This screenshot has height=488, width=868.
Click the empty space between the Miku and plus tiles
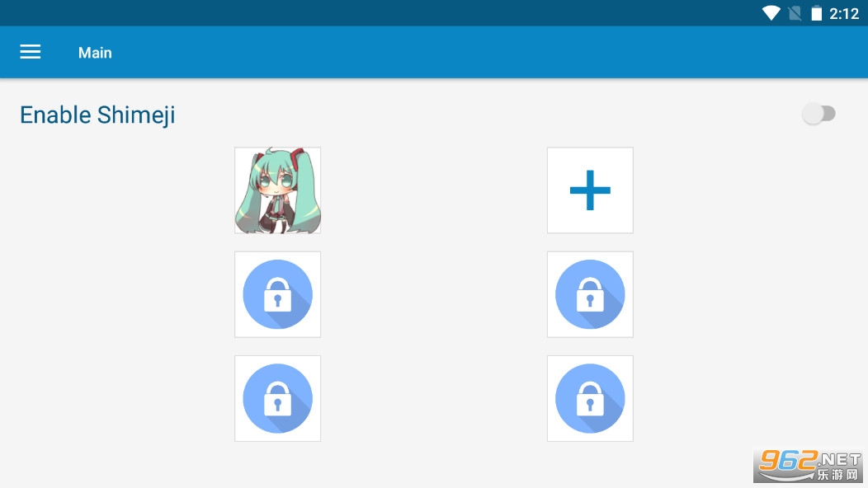tap(434, 190)
